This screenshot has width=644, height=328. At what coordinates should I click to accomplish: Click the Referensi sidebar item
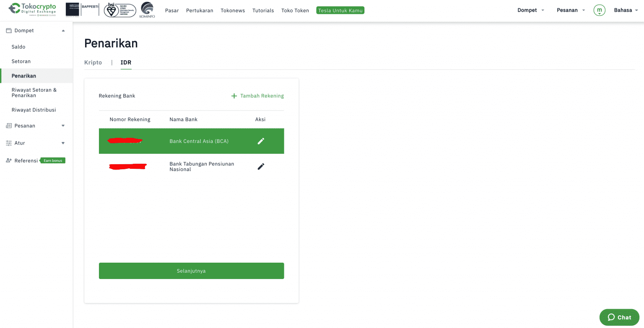click(26, 160)
